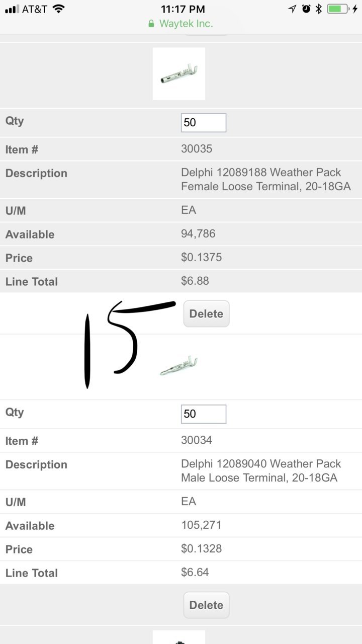Tap the location services arrow icon
The height and width of the screenshot is (644, 362).
(x=292, y=9)
